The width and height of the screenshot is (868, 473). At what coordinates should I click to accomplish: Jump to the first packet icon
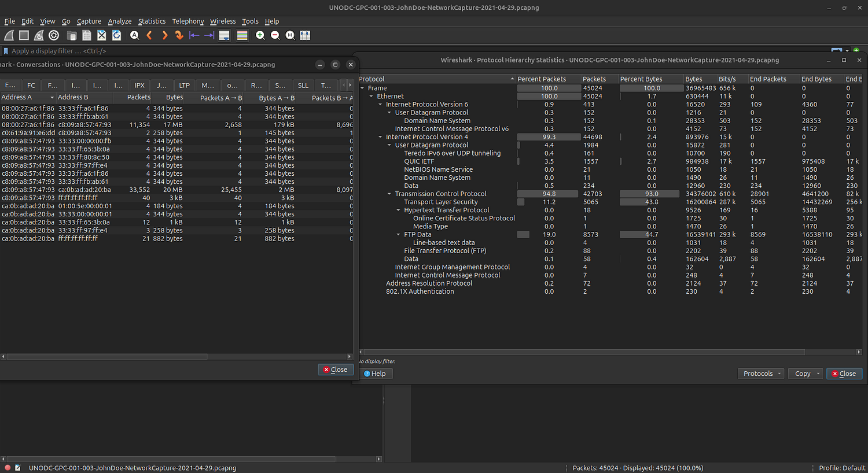click(x=194, y=35)
